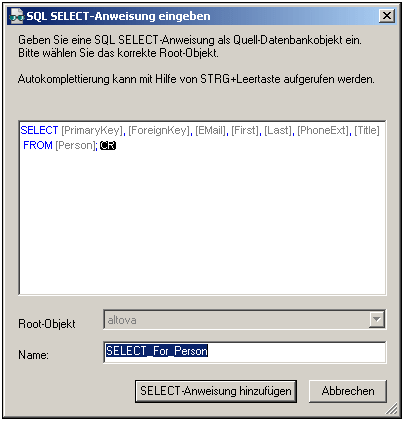Click the SELECT-Anweisung hinzufügen button
This screenshot has width=404, height=421.
216,391
